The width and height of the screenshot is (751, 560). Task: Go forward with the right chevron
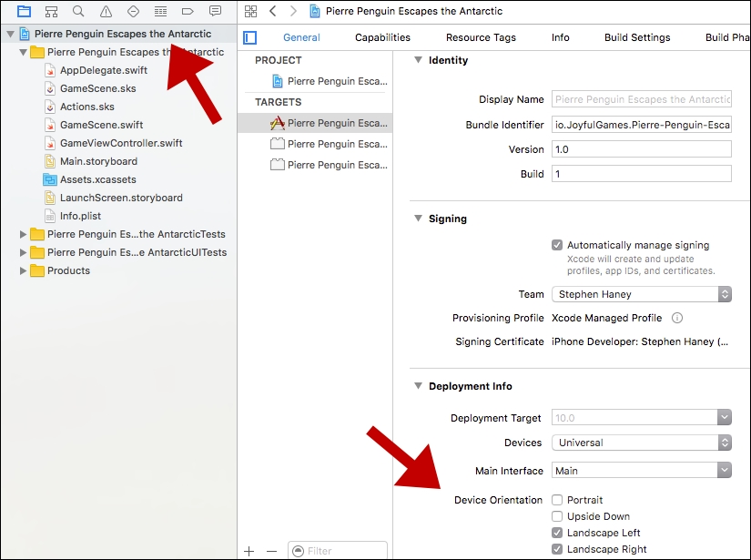coord(293,11)
